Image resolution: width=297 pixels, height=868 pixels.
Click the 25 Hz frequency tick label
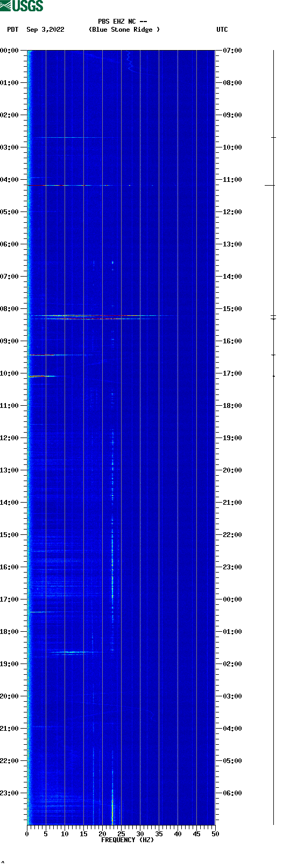coord(121,834)
